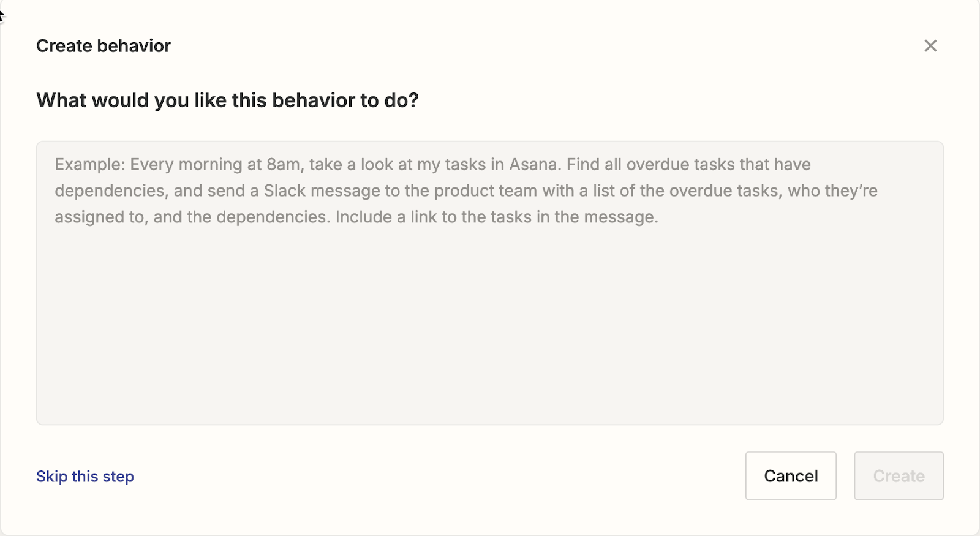Click the placeholder line mentioning Slack message
This screenshot has width=980, height=536.
[x=466, y=191]
